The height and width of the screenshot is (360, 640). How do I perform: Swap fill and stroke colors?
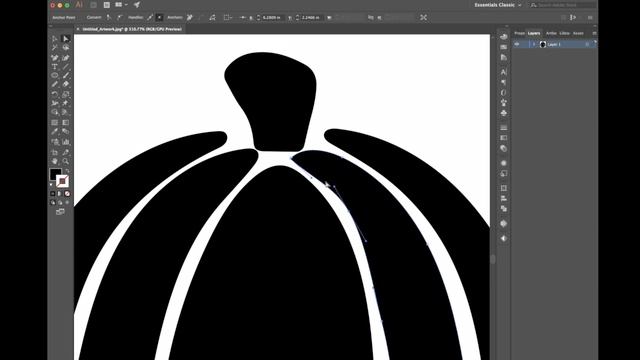pos(67,171)
